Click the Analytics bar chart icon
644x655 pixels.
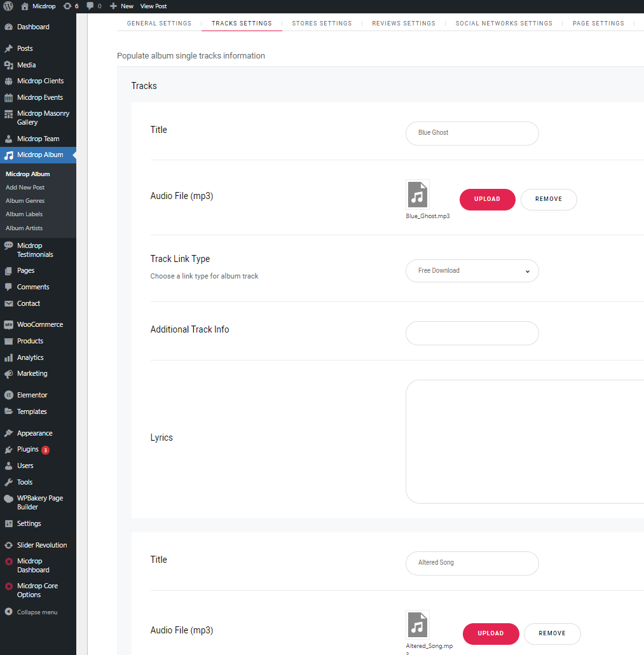pyautogui.click(x=9, y=357)
